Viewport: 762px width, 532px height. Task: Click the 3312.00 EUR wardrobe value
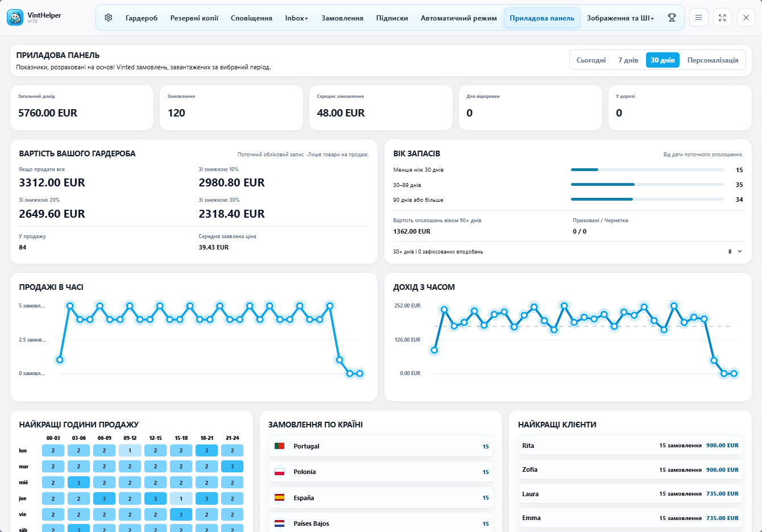click(x=52, y=182)
